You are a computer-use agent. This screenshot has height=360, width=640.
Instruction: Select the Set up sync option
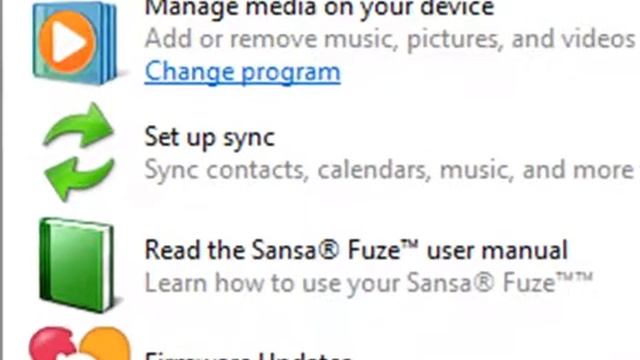210,138
